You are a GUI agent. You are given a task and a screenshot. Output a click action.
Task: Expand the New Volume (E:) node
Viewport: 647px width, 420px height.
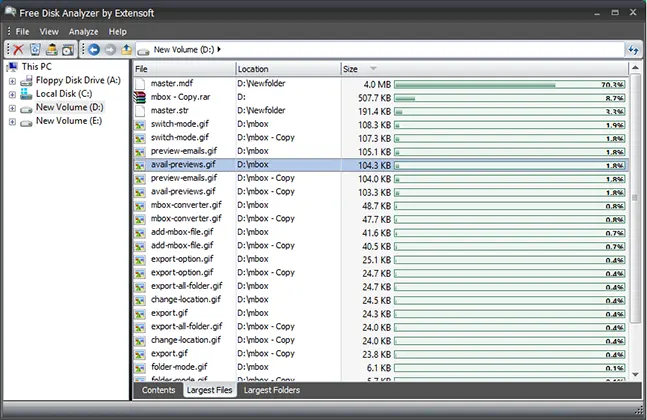pyautogui.click(x=12, y=122)
